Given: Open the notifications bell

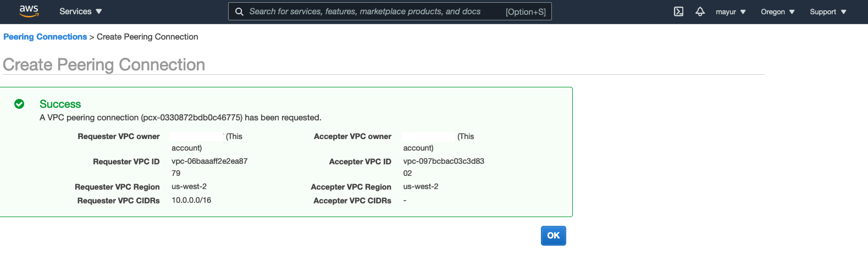Looking at the screenshot, I should click(700, 12).
